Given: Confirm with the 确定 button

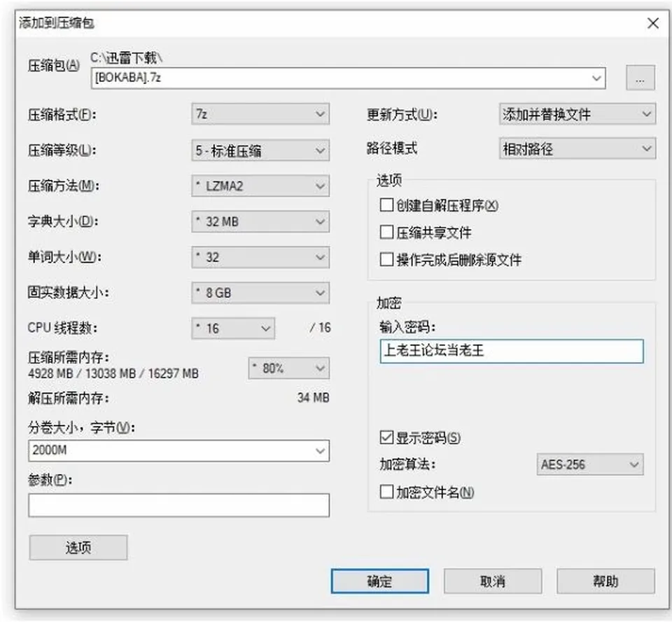Looking at the screenshot, I should tap(379, 581).
